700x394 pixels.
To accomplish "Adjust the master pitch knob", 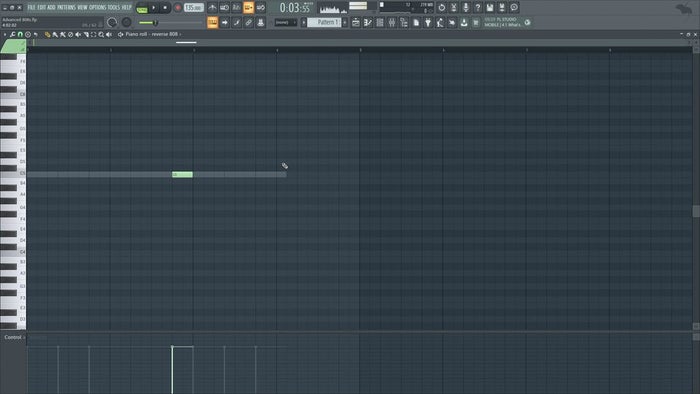I will coord(126,22).
